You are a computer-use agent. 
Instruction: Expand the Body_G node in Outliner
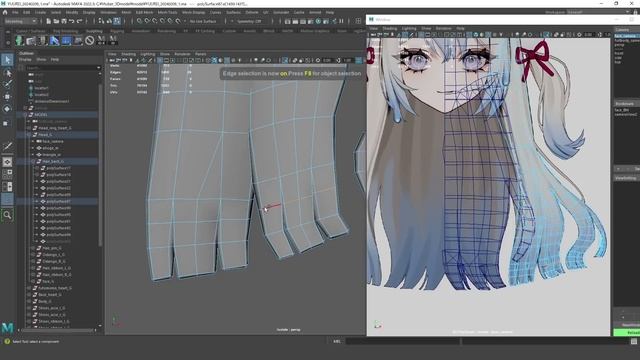click(29, 301)
